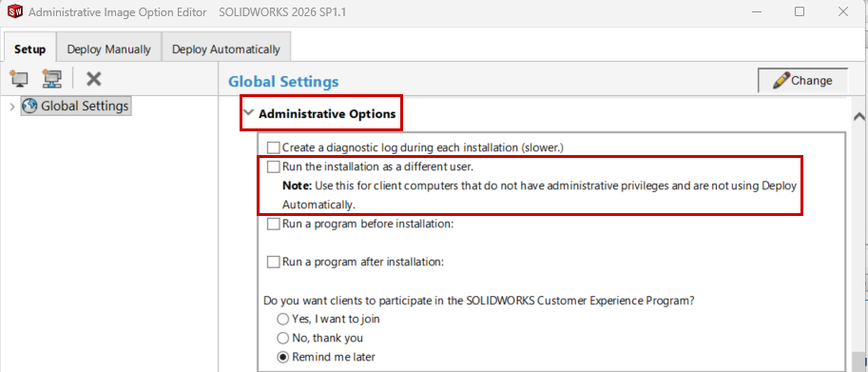Click the Global Settings heading text
Screen dimensions: 868x372
283,82
